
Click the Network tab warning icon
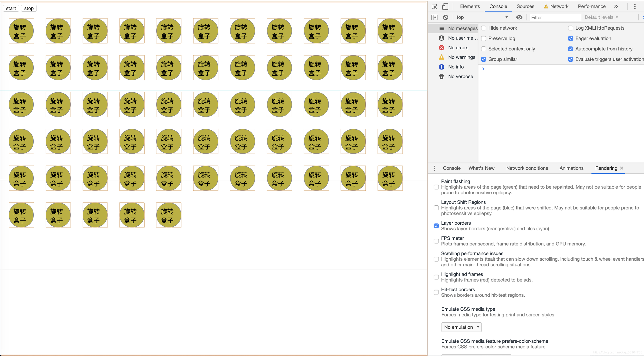tap(546, 7)
